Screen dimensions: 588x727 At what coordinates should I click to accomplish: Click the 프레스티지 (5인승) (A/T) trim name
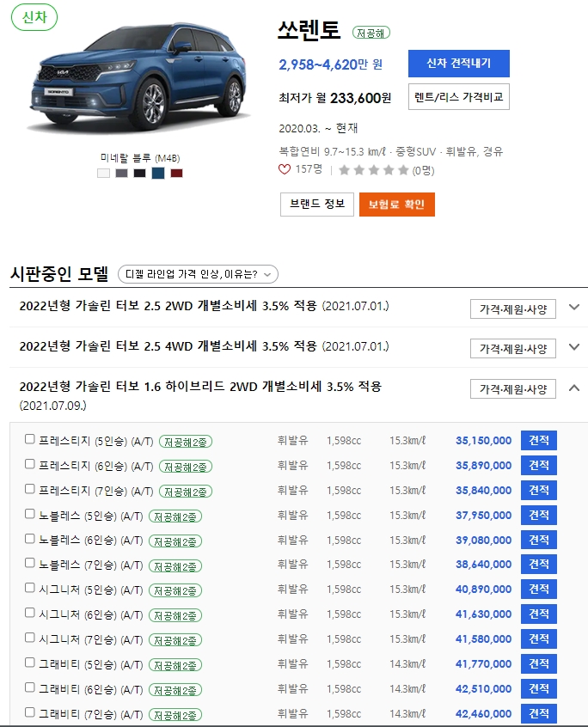pos(95,441)
